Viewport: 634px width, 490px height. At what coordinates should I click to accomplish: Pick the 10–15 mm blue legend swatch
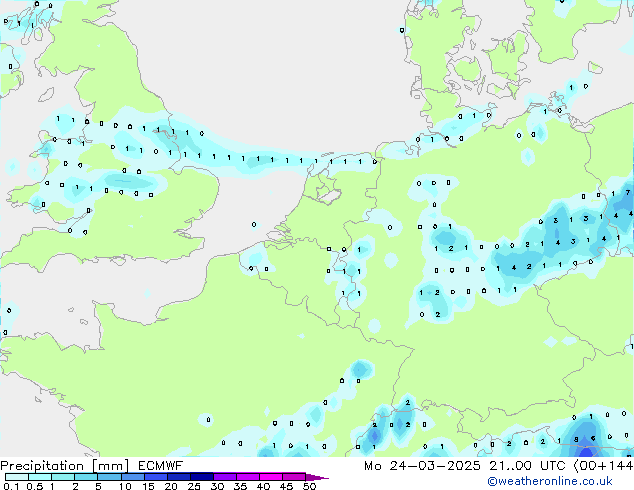pyautogui.click(x=132, y=477)
